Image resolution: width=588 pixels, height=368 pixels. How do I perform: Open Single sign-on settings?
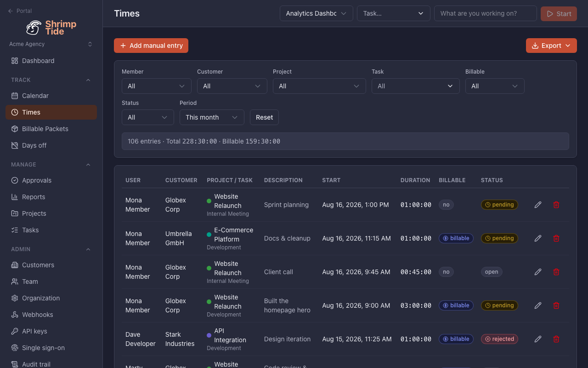tap(51, 348)
